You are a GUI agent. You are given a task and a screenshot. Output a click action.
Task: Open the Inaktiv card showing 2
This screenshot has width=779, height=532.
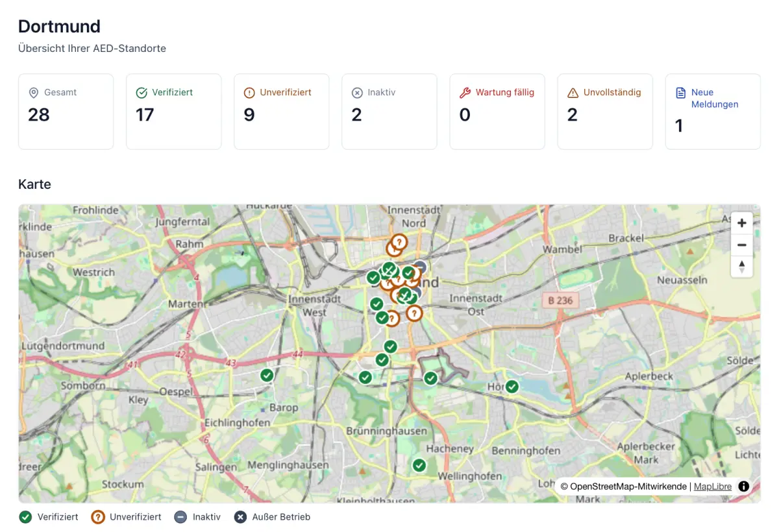pyautogui.click(x=389, y=112)
